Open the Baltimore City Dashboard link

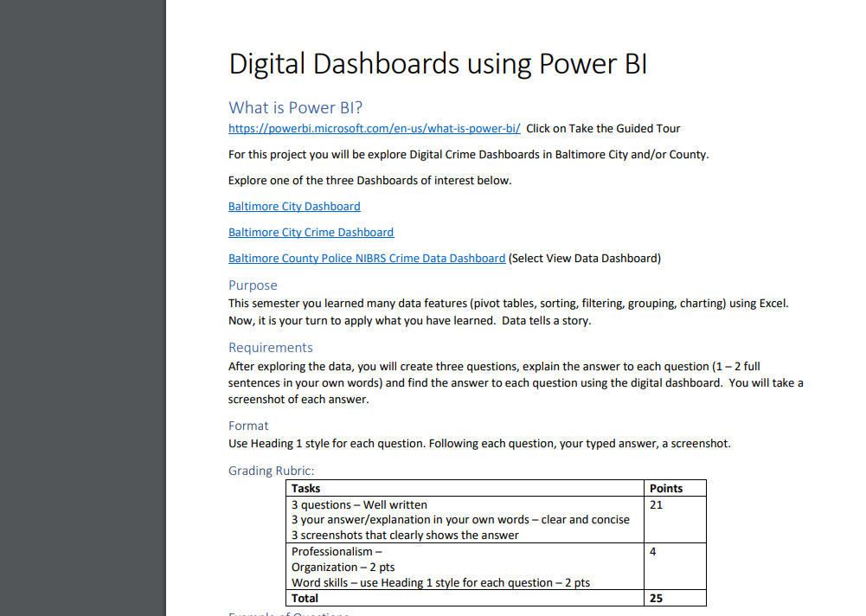tap(294, 206)
